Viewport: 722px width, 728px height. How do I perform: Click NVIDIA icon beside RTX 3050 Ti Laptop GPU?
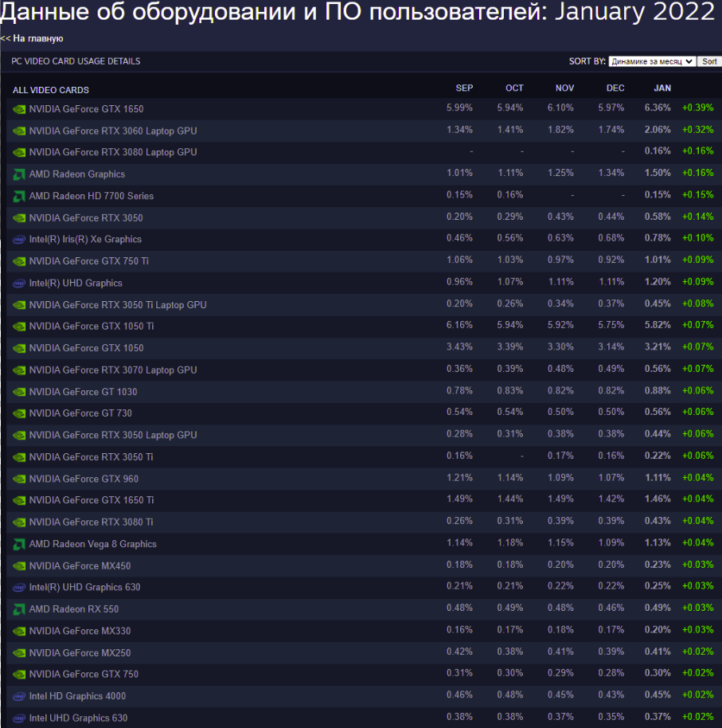pyautogui.click(x=19, y=305)
